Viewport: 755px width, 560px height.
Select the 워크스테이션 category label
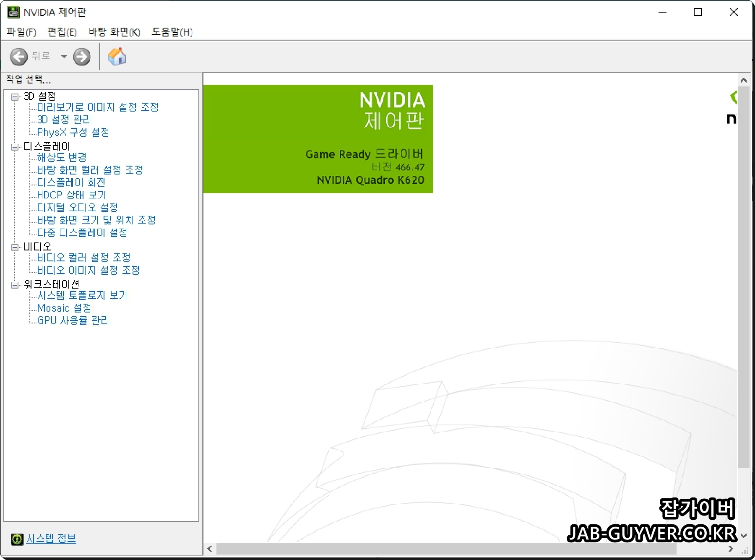click(x=51, y=285)
